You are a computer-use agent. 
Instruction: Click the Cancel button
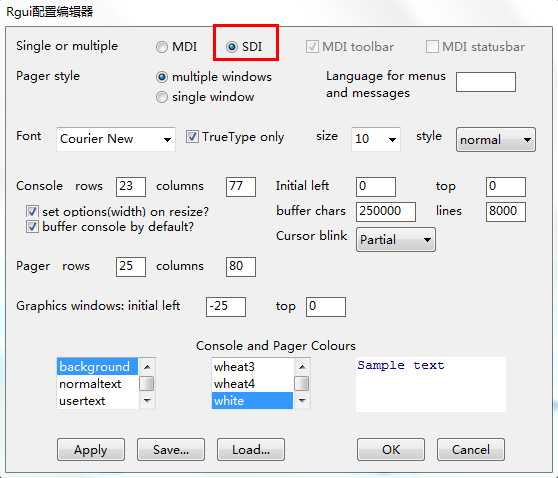[471, 450]
